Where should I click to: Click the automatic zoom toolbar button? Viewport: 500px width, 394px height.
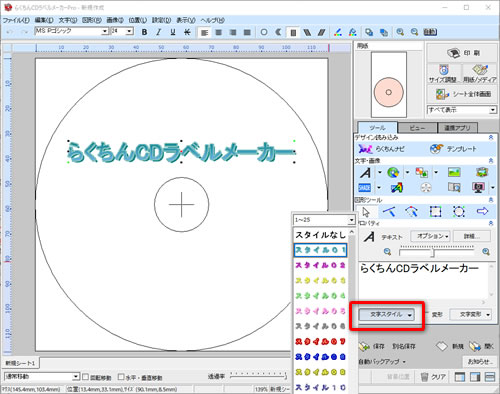pos(430,32)
